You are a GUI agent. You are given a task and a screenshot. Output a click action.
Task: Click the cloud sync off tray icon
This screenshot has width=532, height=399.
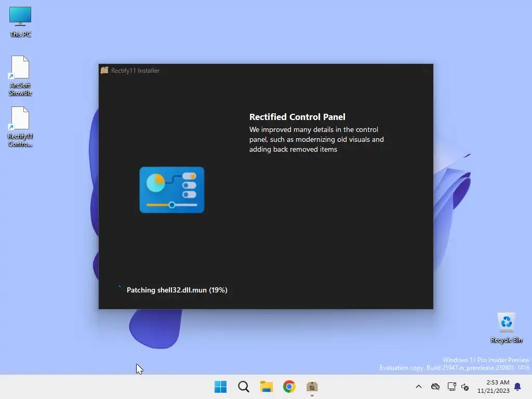tap(435, 387)
